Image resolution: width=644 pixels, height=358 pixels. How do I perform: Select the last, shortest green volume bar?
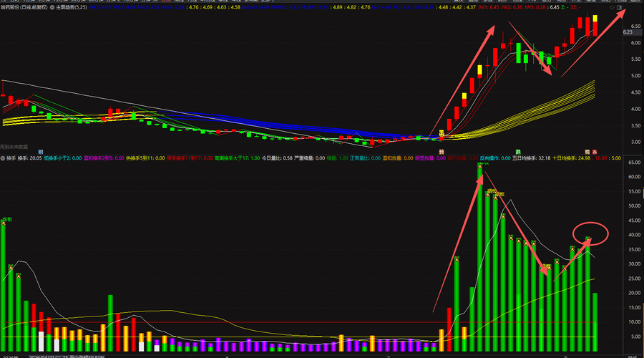(595, 322)
